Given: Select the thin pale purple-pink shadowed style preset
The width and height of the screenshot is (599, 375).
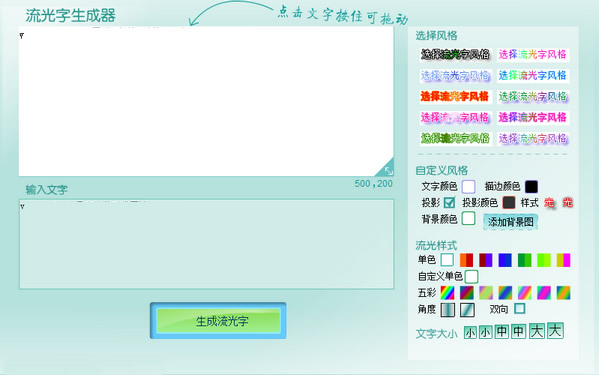Looking at the screenshot, I should (x=533, y=138).
